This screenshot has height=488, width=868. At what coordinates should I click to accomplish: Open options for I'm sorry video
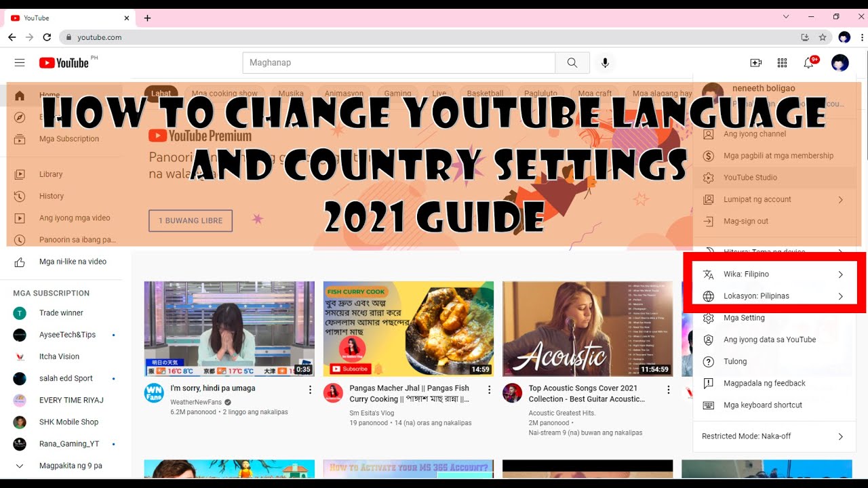310,390
